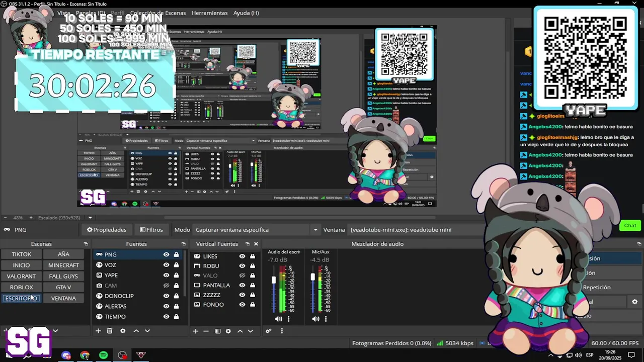Remove source with Vertical Fuentes minus icon
Screen dimensions: 644x362
coord(206,331)
